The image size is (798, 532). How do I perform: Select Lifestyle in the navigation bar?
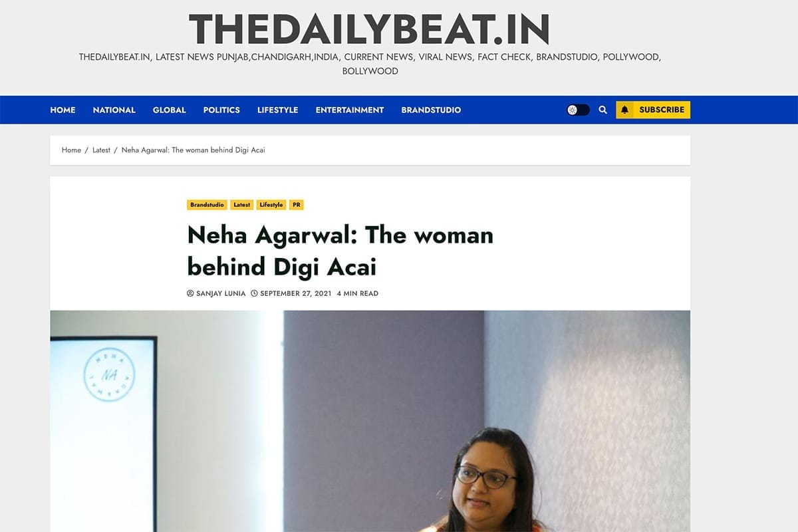278,110
